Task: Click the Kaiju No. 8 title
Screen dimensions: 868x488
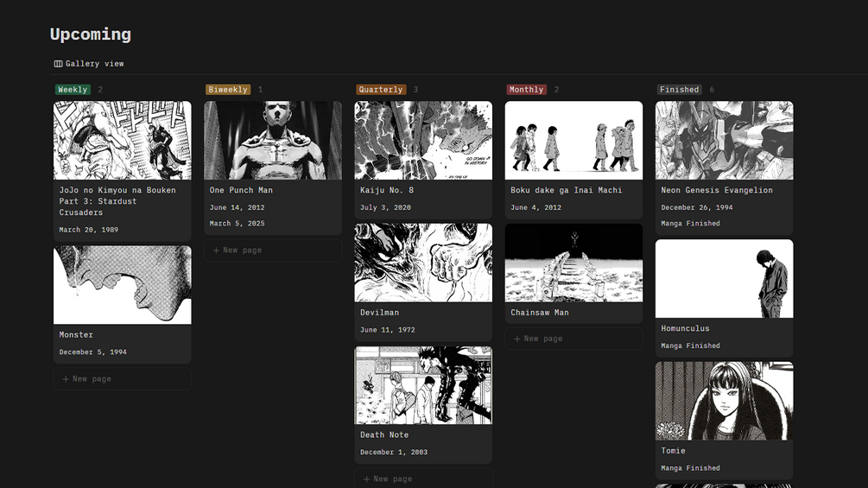Action: click(x=387, y=190)
